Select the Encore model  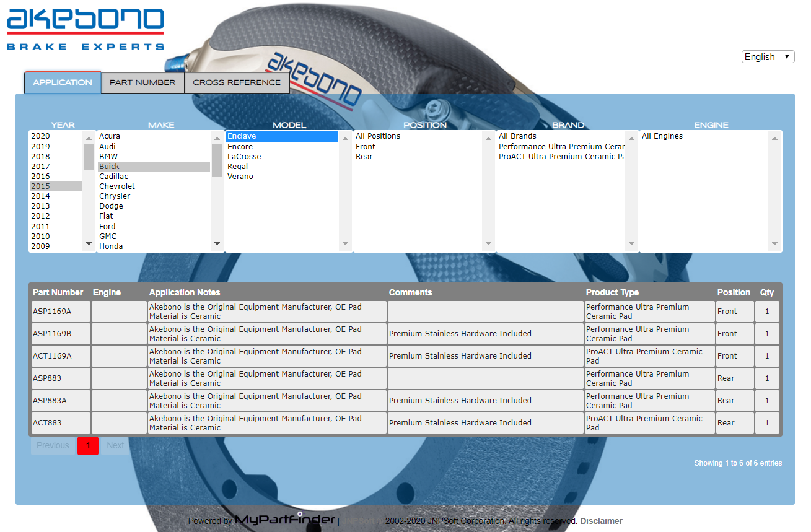click(x=282, y=147)
